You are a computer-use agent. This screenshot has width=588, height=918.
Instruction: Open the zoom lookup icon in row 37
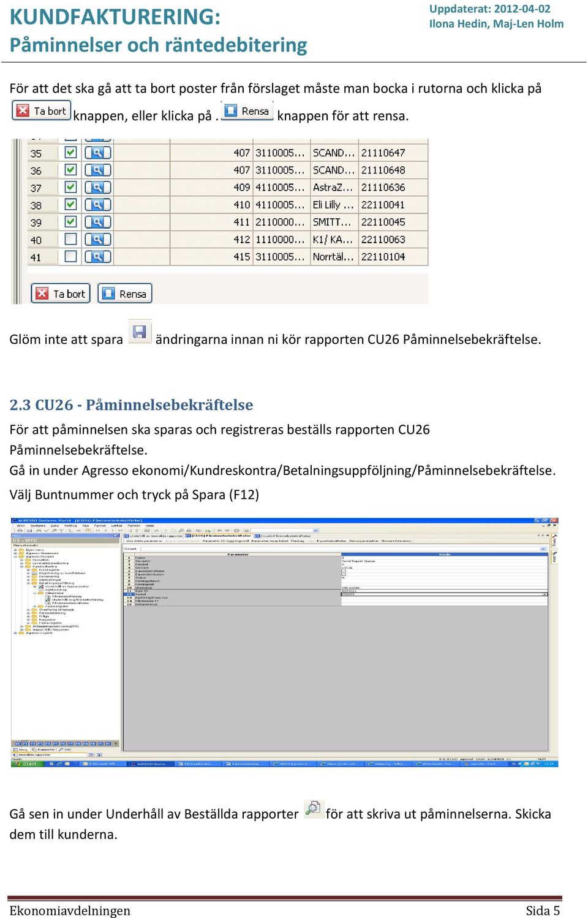point(97,187)
